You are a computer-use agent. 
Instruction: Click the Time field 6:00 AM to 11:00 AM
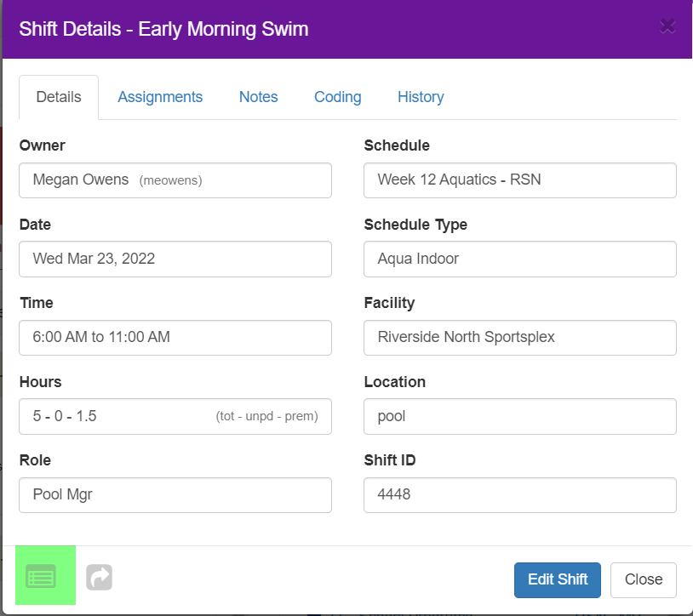point(175,338)
